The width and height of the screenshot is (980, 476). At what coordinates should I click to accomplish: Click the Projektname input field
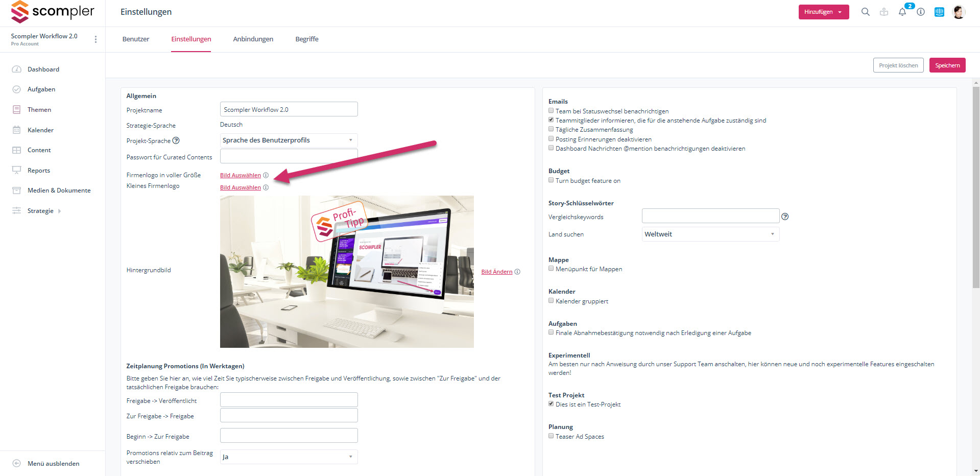click(x=289, y=109)
